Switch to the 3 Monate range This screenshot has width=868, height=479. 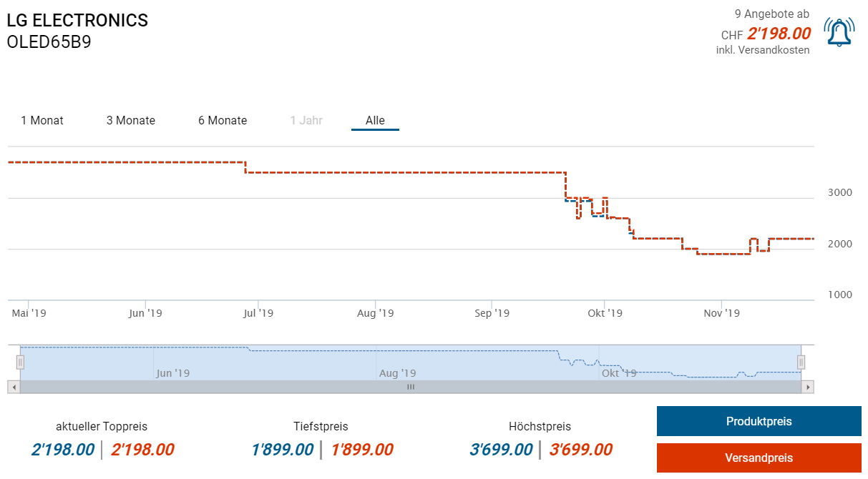point(131,120)
